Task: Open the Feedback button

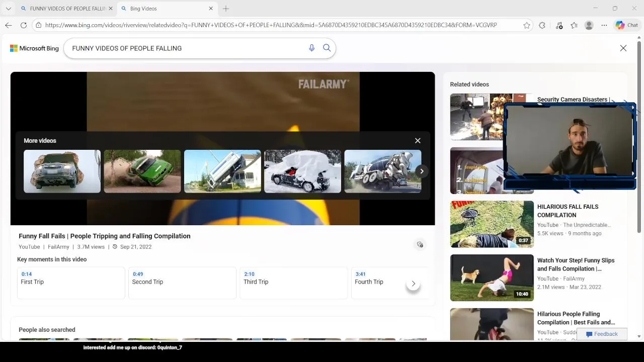Action: (602, 334)
